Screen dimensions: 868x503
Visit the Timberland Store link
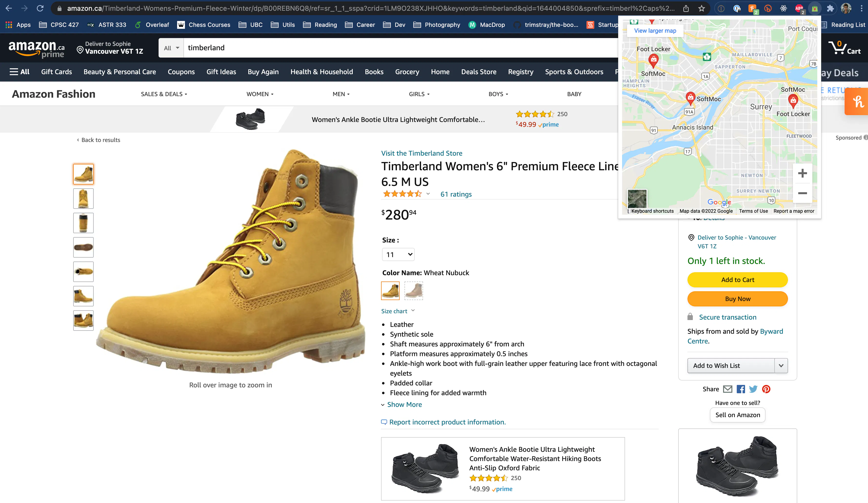point(422,153)
